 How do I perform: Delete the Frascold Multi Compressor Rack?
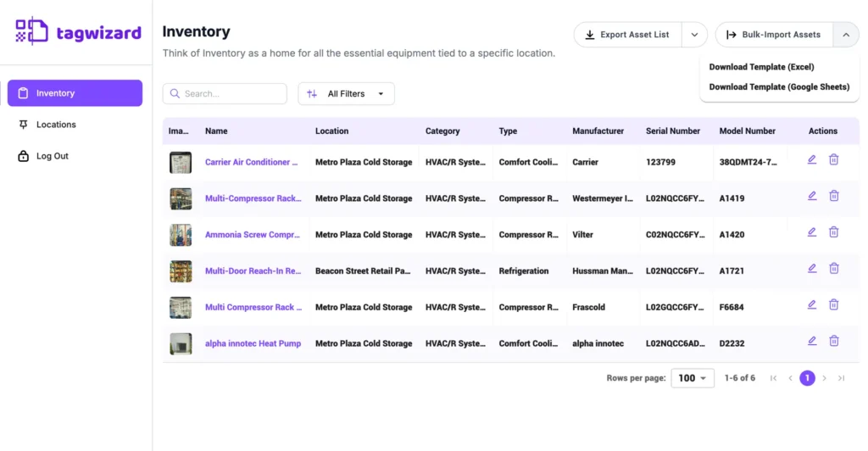tap(834, 305)
